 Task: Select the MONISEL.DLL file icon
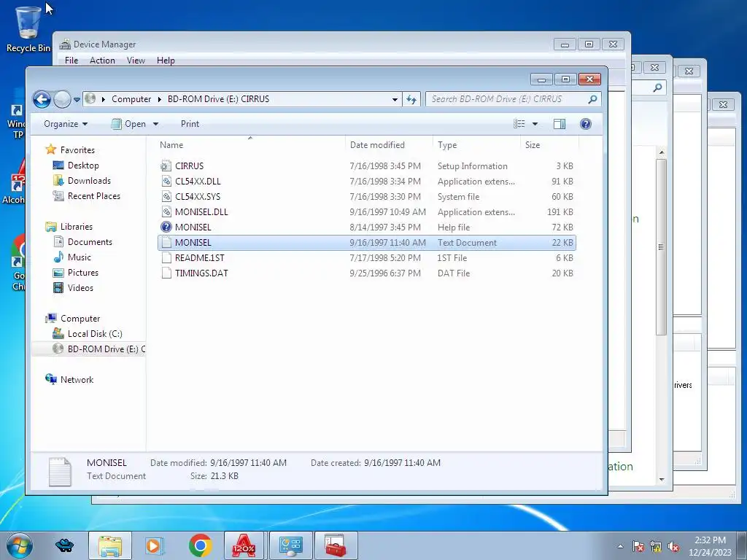point(166,212)
